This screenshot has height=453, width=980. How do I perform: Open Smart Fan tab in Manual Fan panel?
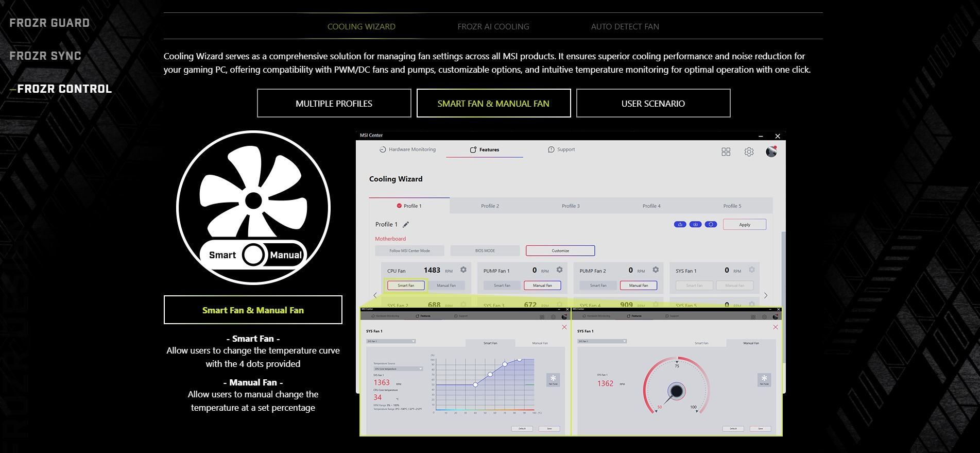(x=701, y=343)
